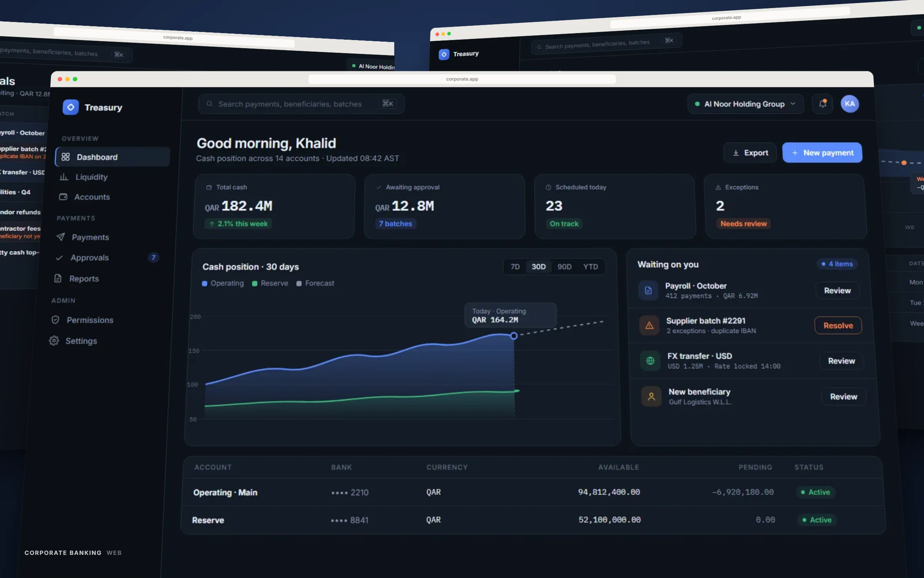This screenshot has width=924, height=578.
Task: Click the Dashboard grid icon in sidebar
Action: 65,157
